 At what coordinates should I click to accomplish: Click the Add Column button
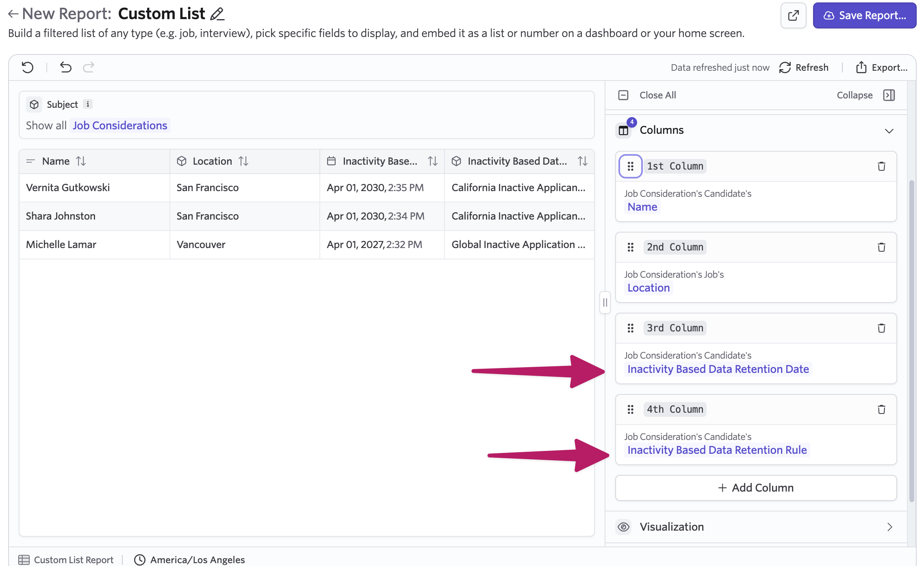pyautogui.click(x=756, y=488)
